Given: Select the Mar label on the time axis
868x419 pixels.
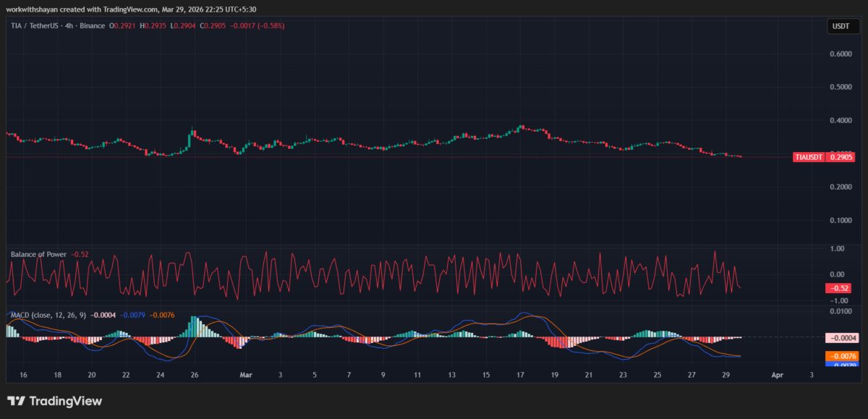Looking at the screenshot, I should point(245,375).
